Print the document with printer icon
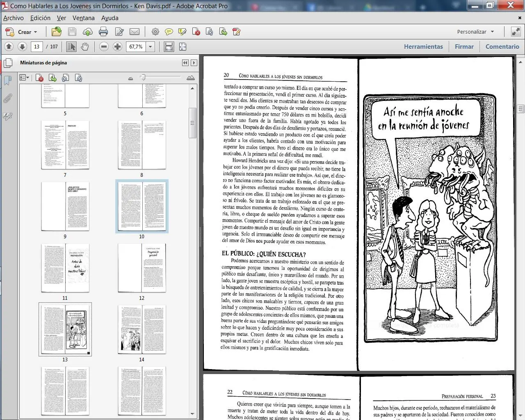Image resolution: width=525 pixels, height=420 pixels. 103,32
